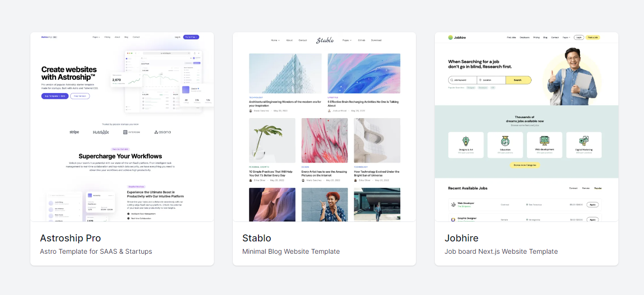
Task: Open the Stablo template title
Action: coord(257,238)
